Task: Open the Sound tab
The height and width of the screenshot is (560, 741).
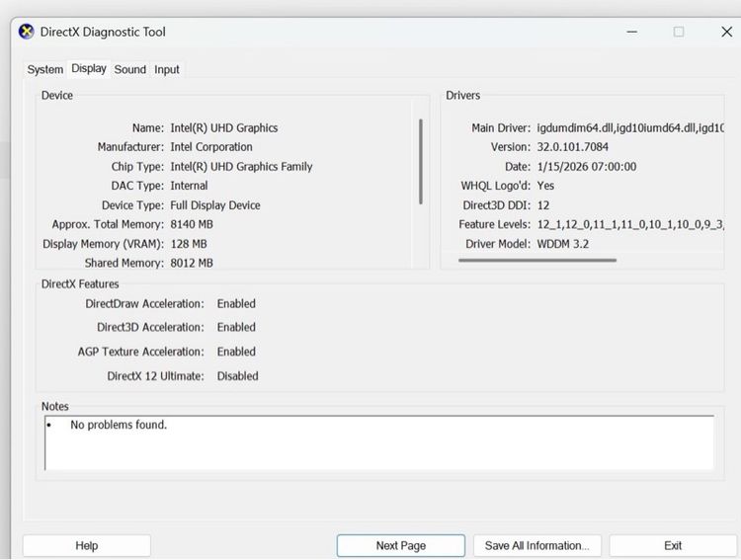Action: [x=130, y=69]
